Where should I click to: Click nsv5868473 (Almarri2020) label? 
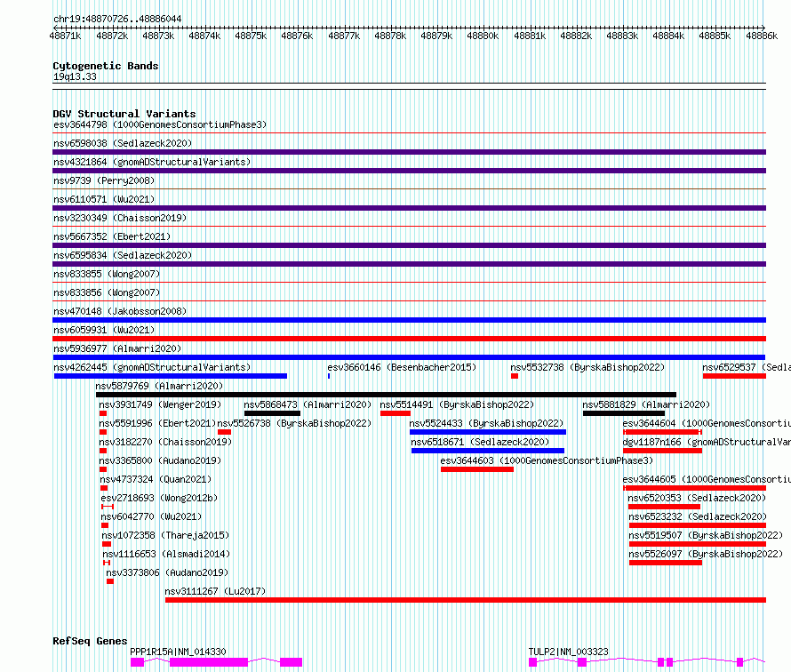tap(308, 404)
